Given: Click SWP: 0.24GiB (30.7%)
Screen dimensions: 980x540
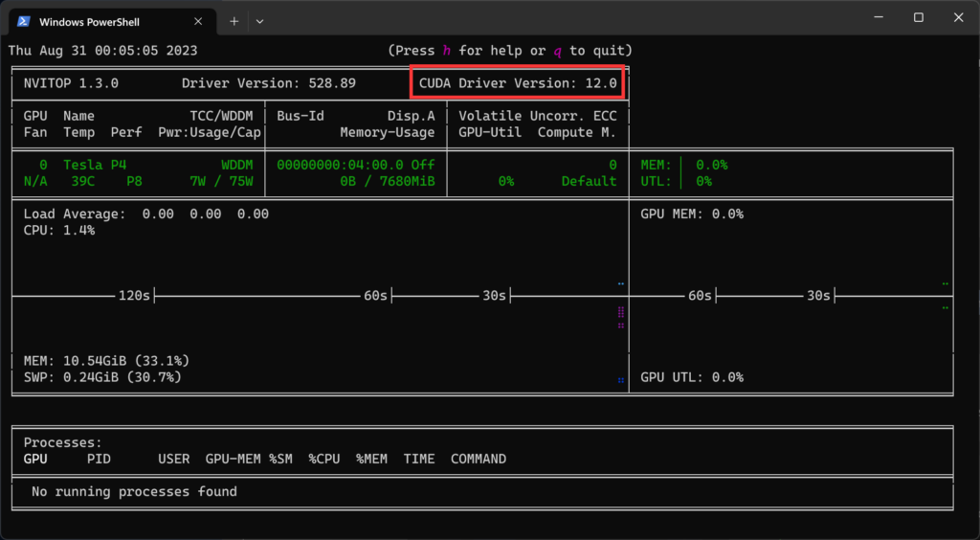Looking at the screenshot, I should click(102, 377).
